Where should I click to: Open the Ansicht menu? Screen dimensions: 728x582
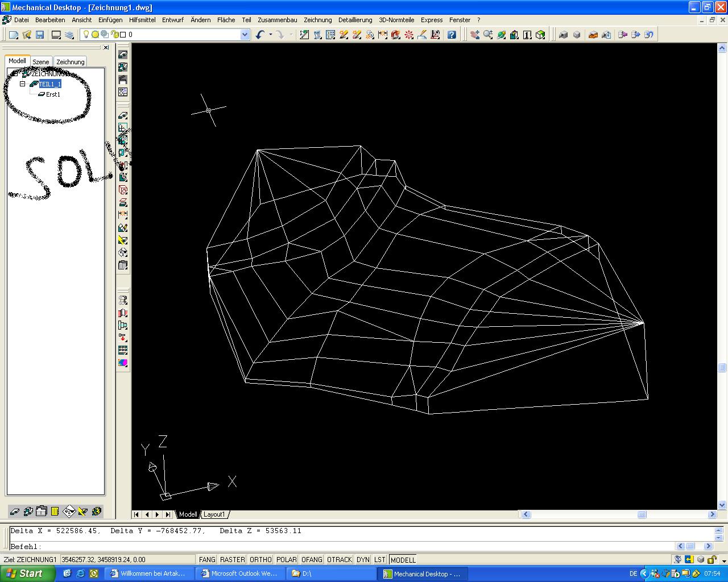pos(82,20)
